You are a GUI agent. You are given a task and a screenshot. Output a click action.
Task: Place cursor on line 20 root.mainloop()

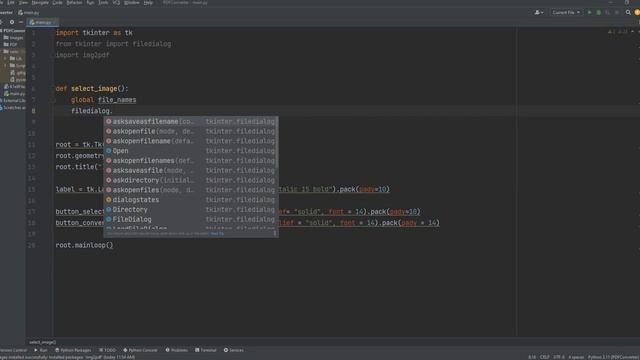[x=84, y=245]
